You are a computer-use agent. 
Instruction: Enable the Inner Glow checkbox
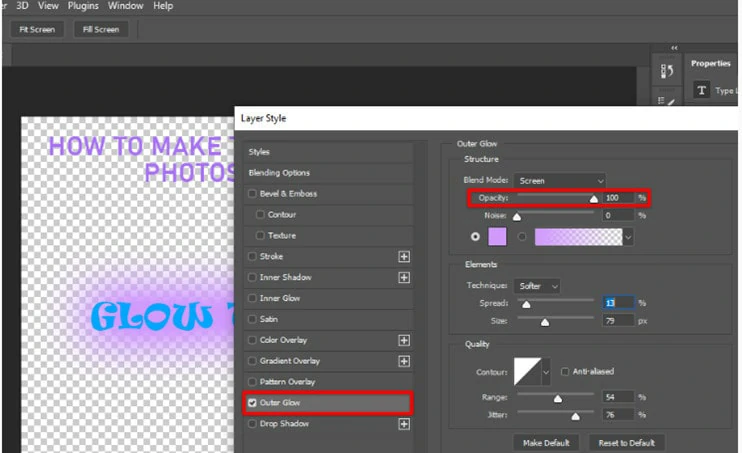[x=252, y=298]
